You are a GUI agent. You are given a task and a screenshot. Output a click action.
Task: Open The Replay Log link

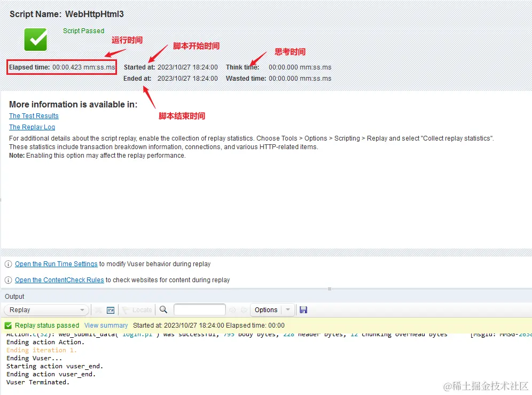[x=32, y=127]
